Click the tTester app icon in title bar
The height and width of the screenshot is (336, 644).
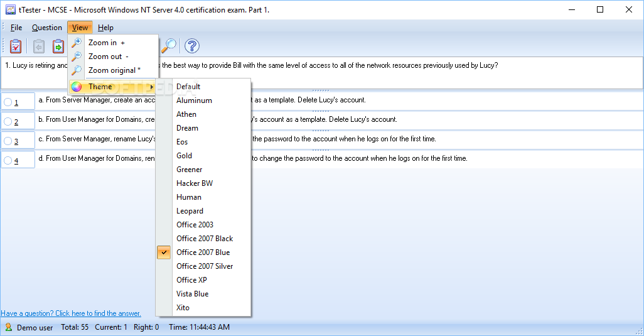[x=10, y=9]
